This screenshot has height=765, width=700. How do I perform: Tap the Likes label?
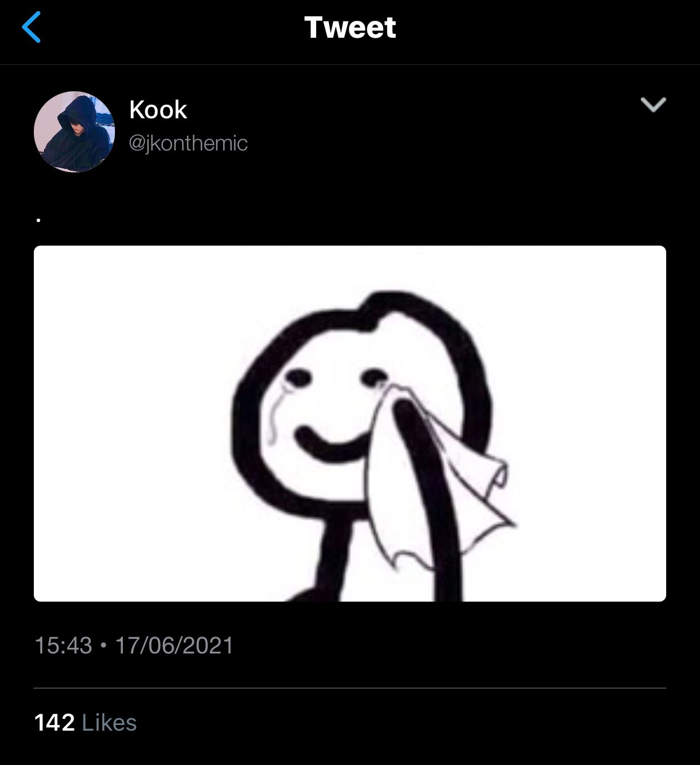pos(109,723)
